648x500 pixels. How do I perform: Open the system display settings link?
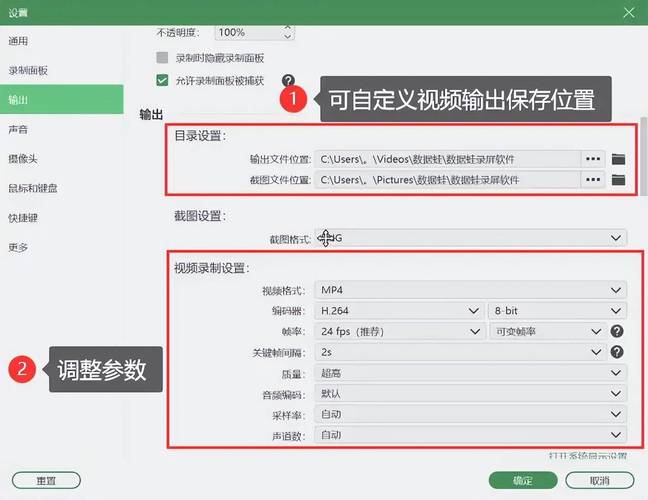(588, 455)
